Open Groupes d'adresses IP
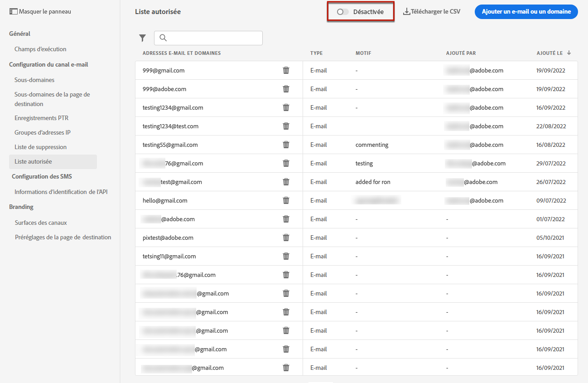 pos(43,132)
